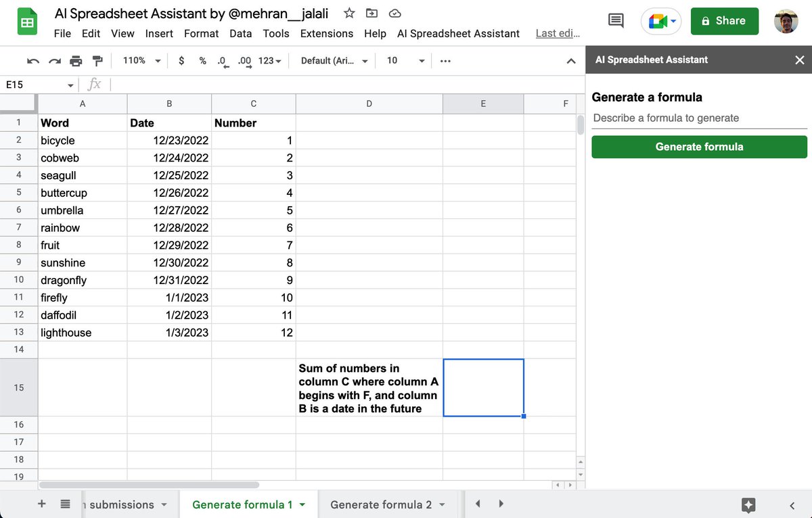812x518 pixels.
Task: Open the File menu
Action: tap(62, 33)
